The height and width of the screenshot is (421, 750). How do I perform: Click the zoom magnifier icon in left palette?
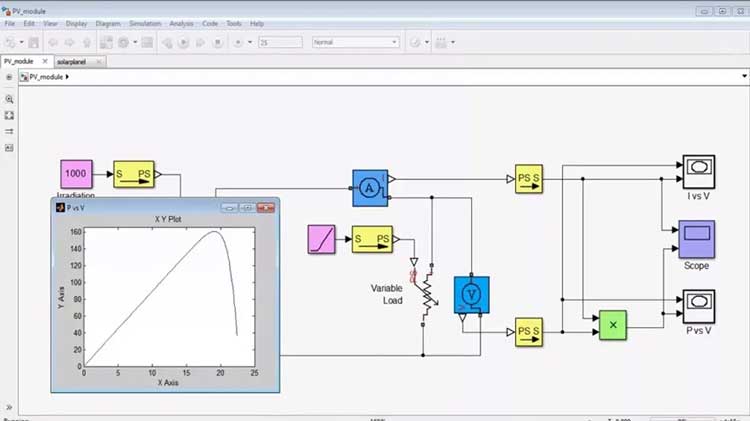pyautogui.click(x=9, y=100)
